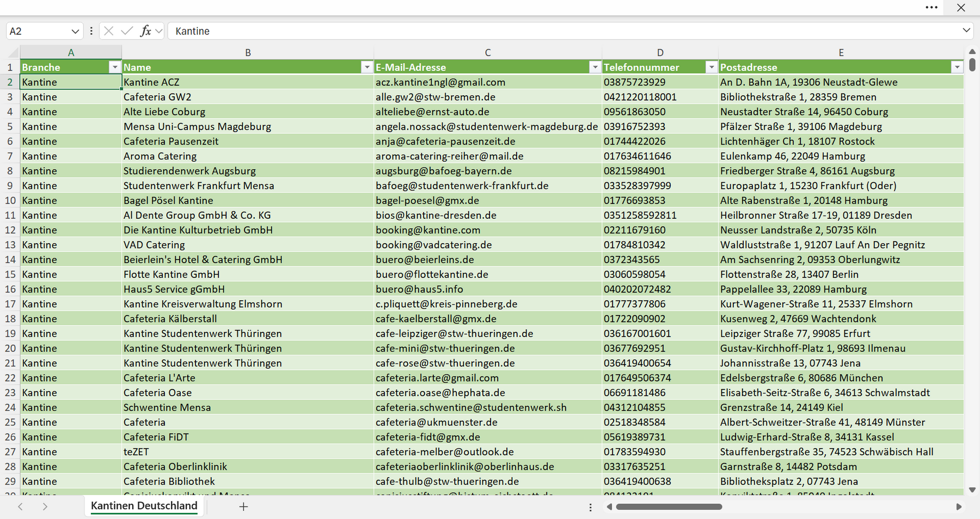The image size is (980, 519).
Task: Click the vertical dots beside the Name Box
Action: [91, 31]
